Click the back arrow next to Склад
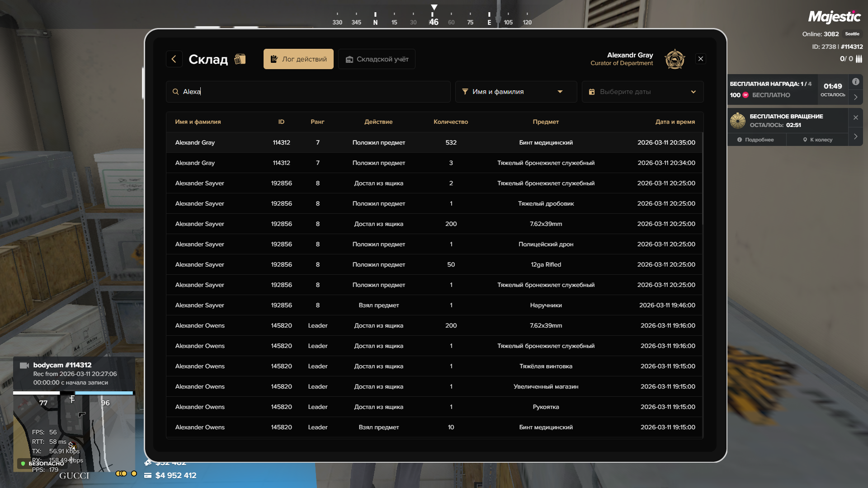Viewport: 868px width, 488px height. (174, 59)
